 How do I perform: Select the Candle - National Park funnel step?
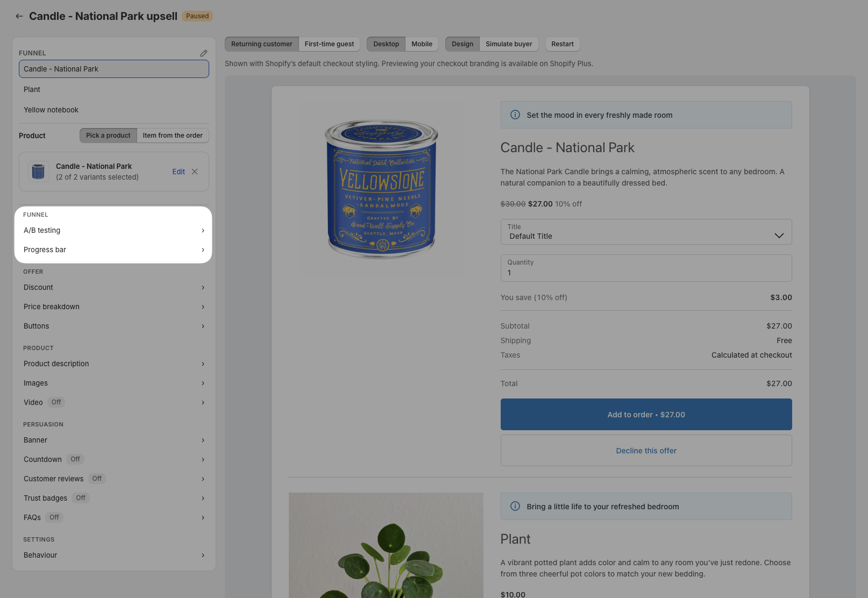tap(114, 69)
